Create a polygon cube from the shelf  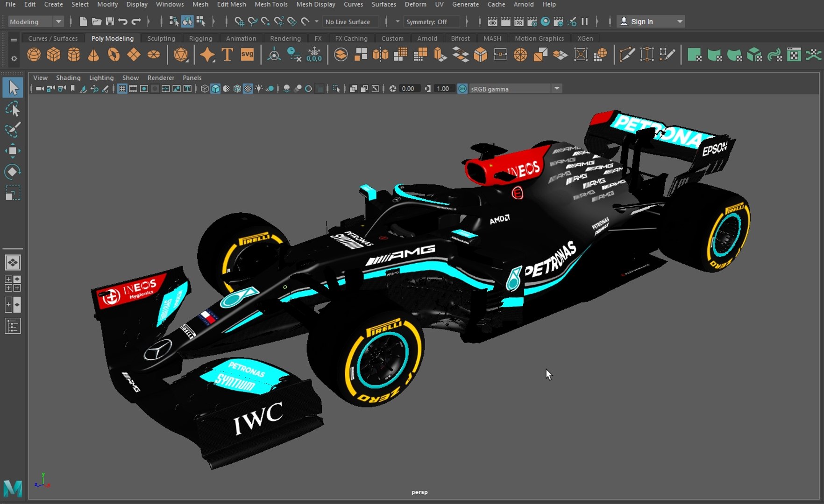(54, 55)
